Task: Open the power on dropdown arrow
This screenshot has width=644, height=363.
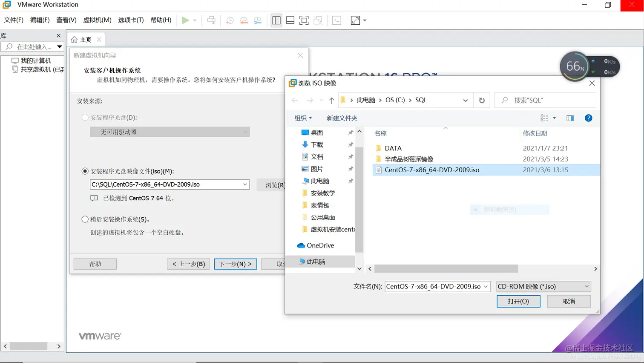Action: coord(195,20)
